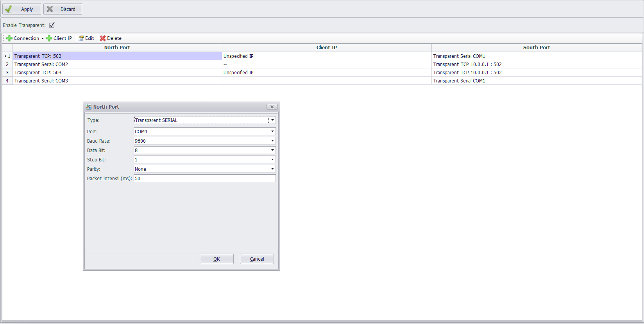Screen dimensions: 644x324
Task: Open the Type dropdown in dialog
Action: tap(272, 120)
